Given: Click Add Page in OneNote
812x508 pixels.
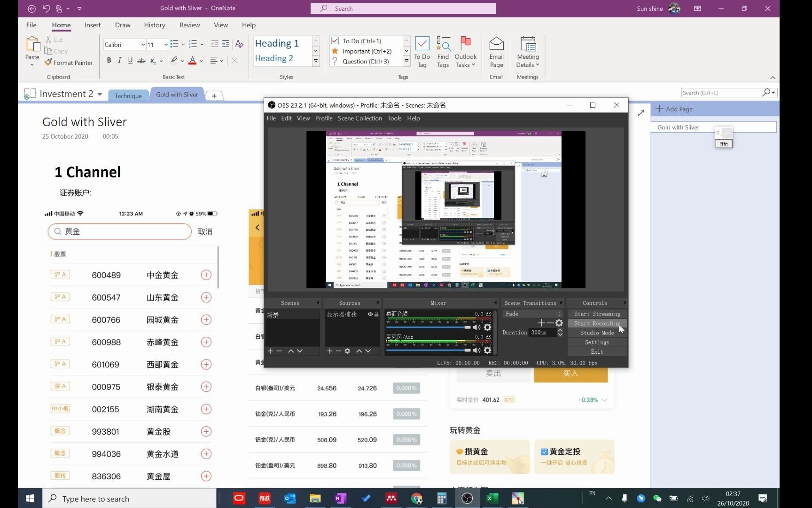Looking at the screenshot, I should (x=674, y=109).
